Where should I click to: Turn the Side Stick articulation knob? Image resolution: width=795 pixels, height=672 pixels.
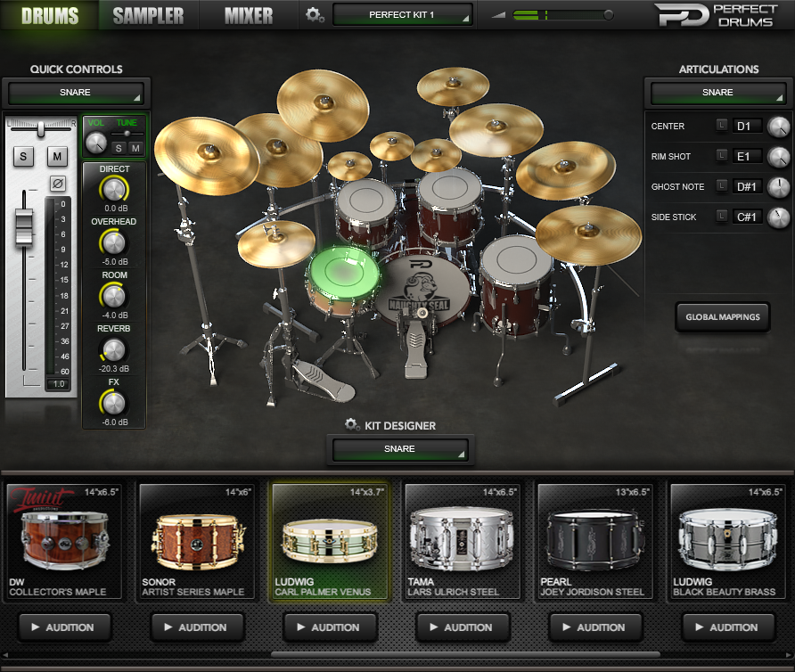(x=778, y=217)
